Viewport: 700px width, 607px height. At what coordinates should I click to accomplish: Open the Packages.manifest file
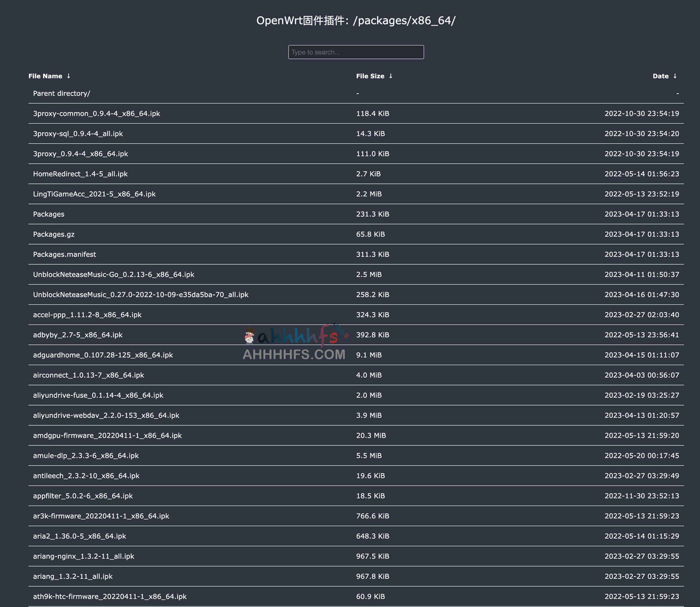click(64, 254)
